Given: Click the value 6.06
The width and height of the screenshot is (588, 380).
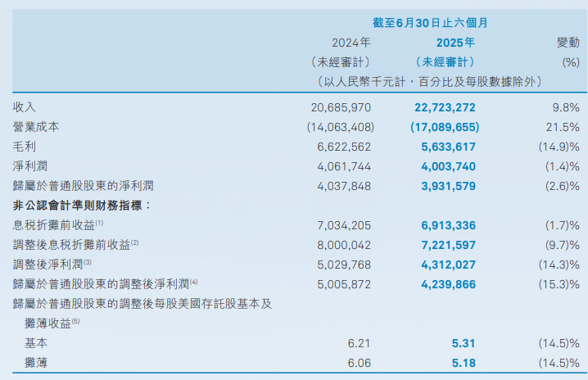Looking at the screenshot, I should pos(359,363).
